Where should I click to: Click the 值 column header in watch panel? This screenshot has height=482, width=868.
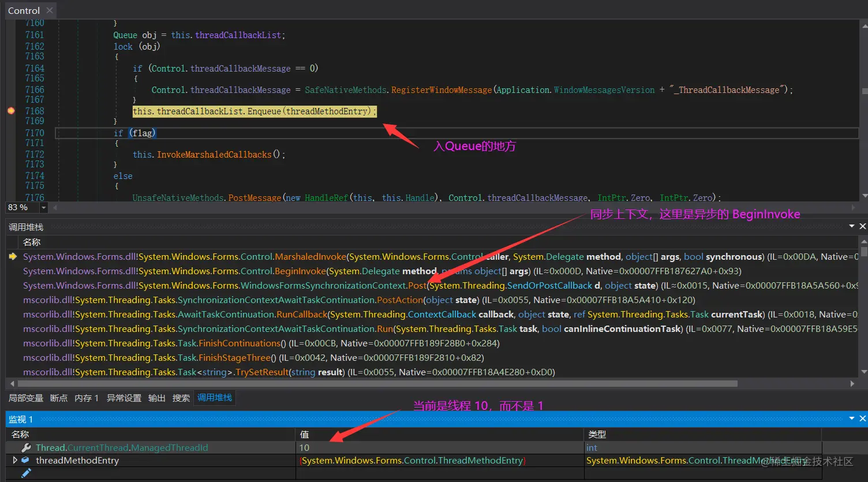304,434
